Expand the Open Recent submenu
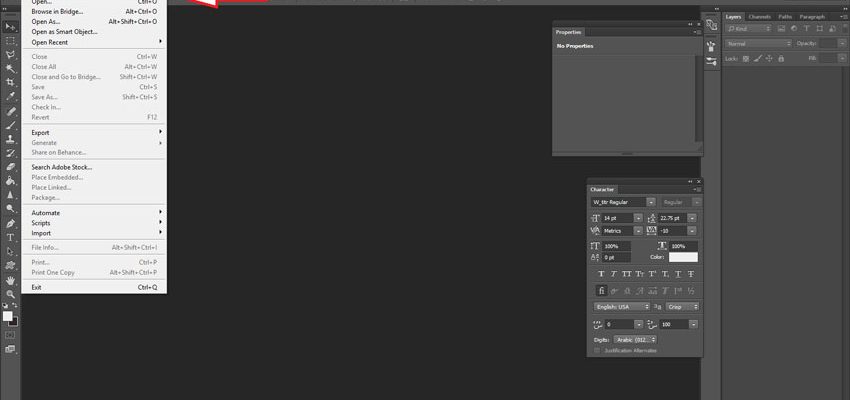The image size is (850, 400). (94, 42)
